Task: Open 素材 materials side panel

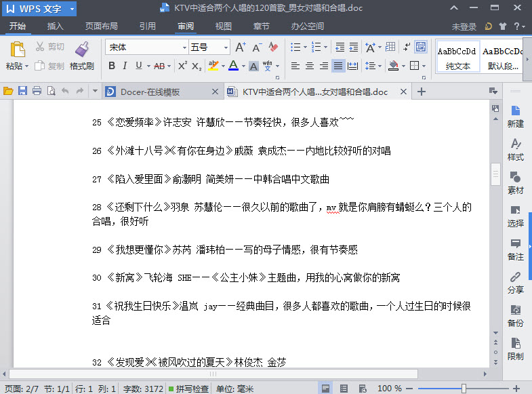Action: pyautogui.click(x=515, y=183)
